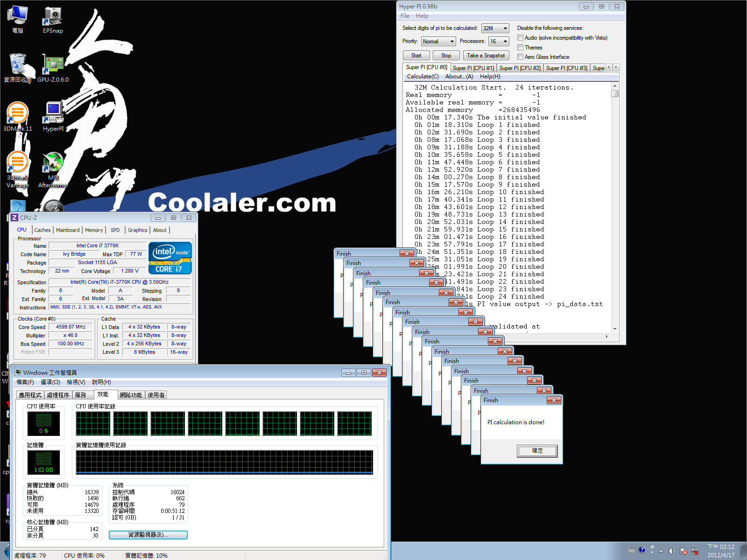Enable the Audio service disable checkbox
Screen dimensions: 747x560
pos(520,37)
